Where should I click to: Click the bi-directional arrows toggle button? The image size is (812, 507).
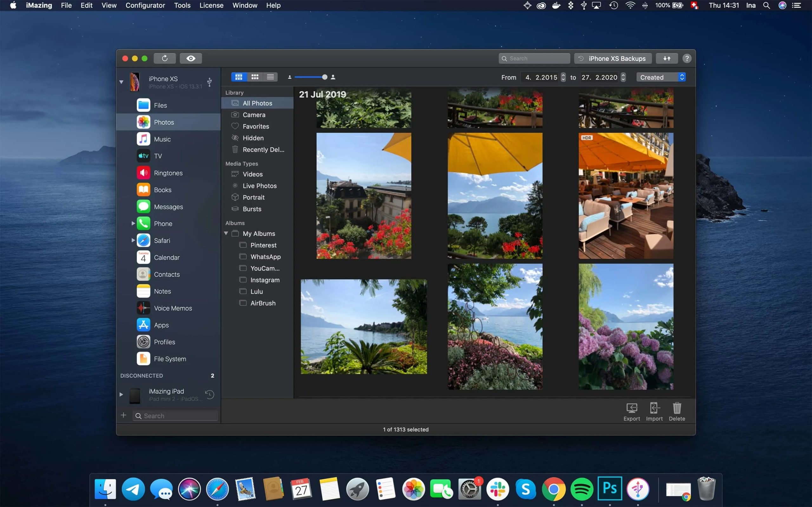pos(667,58)
